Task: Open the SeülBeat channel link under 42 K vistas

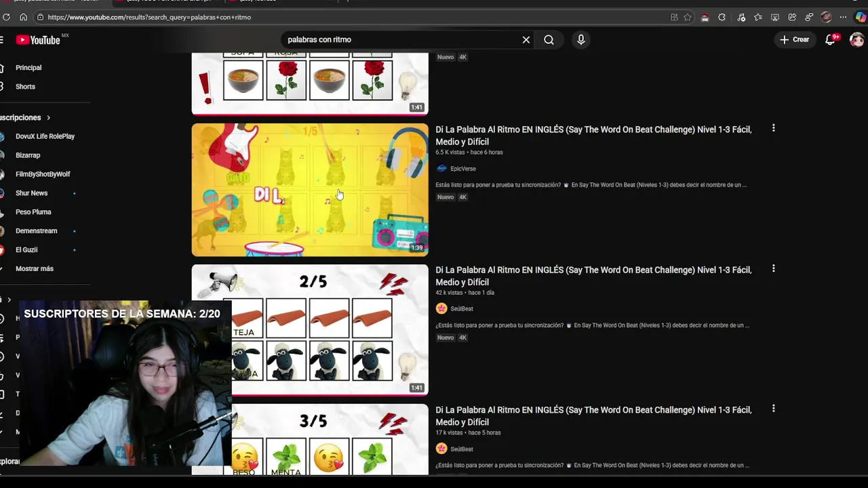Action: point(462,308)
